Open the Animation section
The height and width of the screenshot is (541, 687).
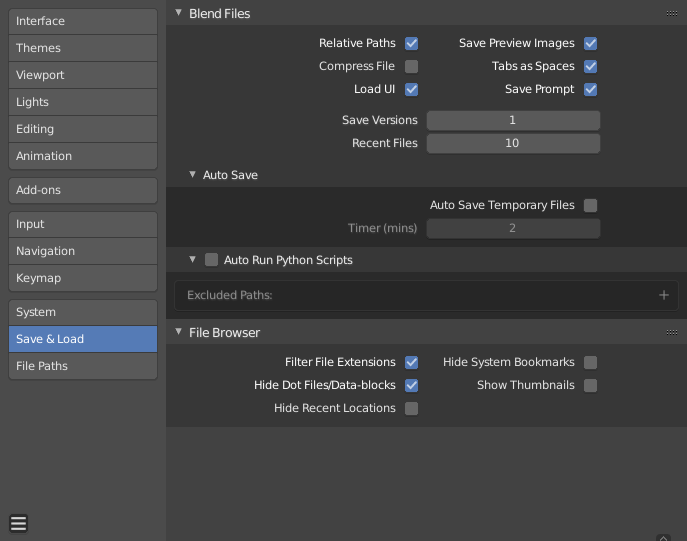tap(83, 156)
